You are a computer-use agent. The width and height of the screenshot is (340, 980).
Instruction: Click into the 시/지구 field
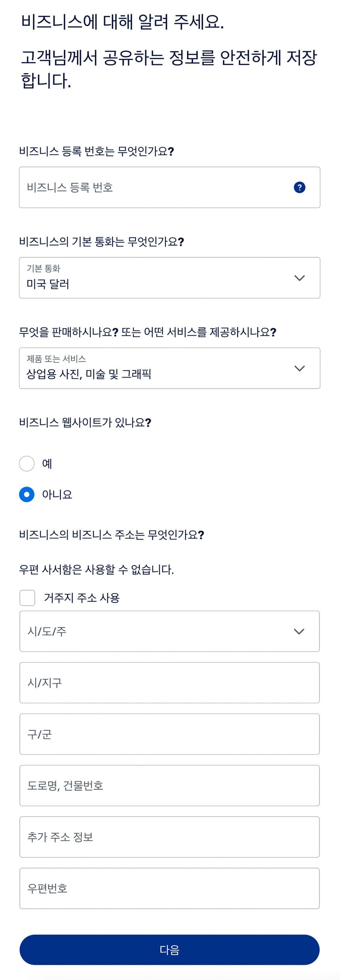click(x=170, y=683)
